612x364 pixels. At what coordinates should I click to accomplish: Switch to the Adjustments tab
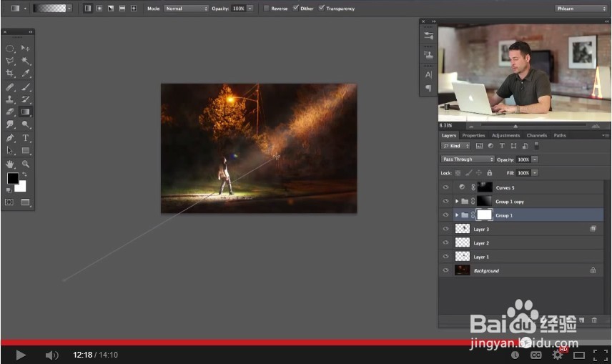506,136
